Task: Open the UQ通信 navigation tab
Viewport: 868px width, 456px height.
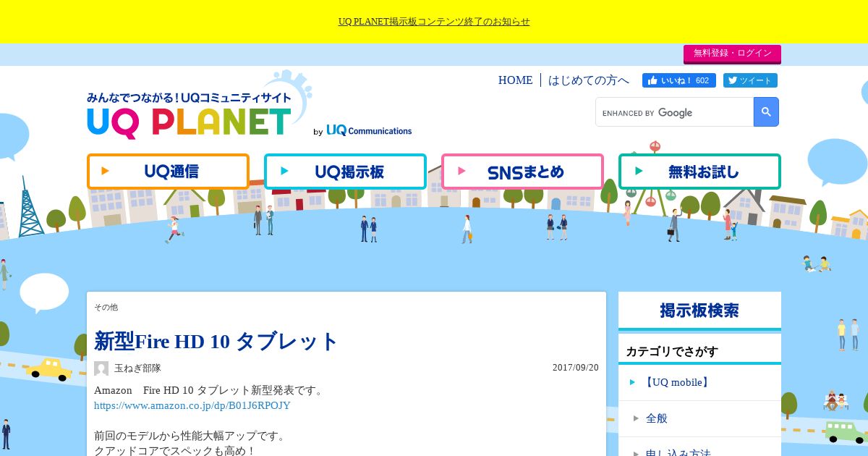Action: [x=168, y=172]
